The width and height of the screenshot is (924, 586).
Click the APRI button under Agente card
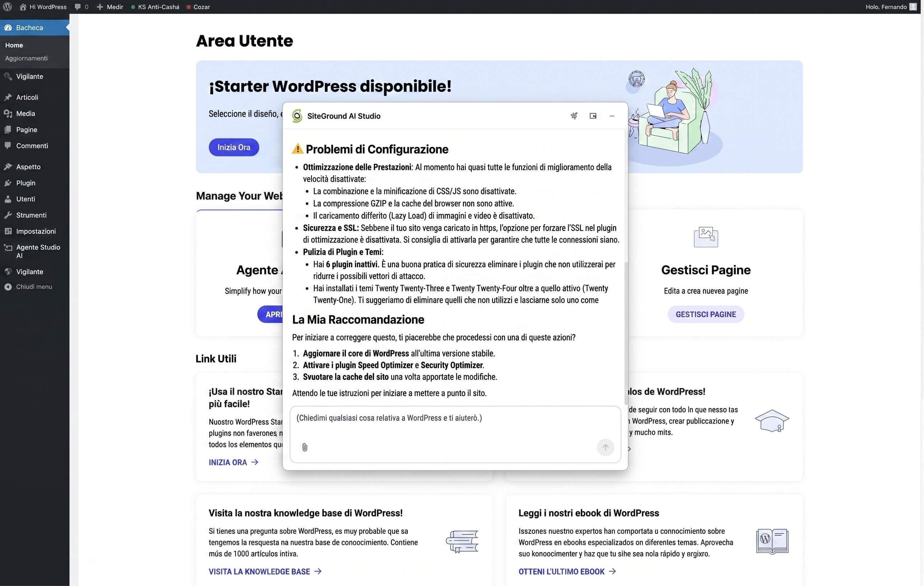(270, 315)
